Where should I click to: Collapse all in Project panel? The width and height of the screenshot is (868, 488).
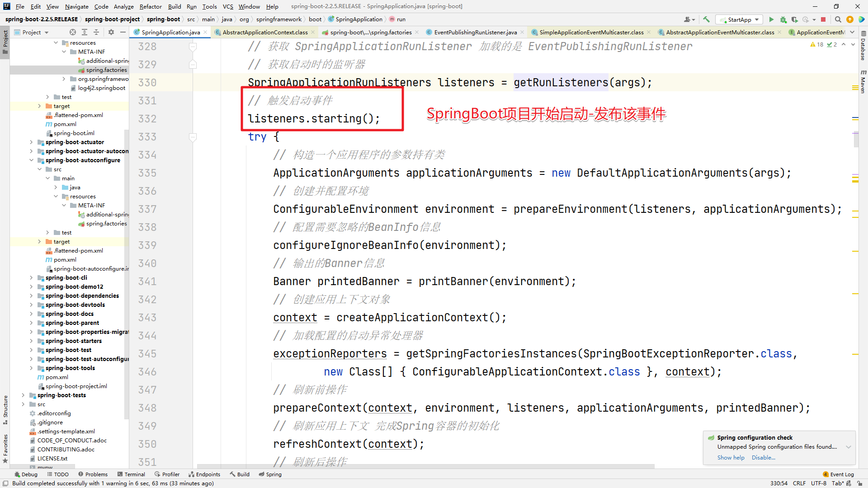click(96, 32)
